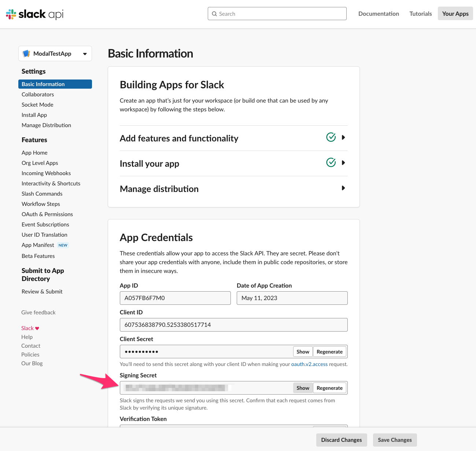This screenshot has width=476, height=451.
Task: Show the hidden Signing Secret
Action: [x=303, y=388]
